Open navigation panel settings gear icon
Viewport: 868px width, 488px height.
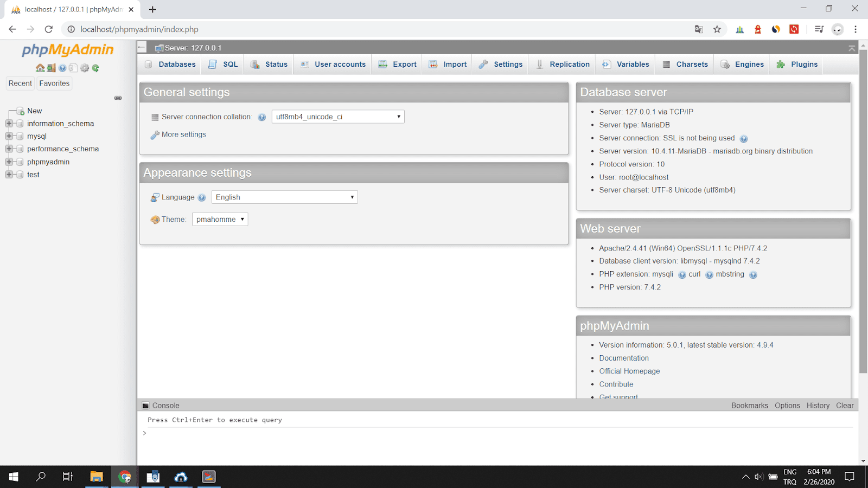pyautogui.click(x=85, y=68)
